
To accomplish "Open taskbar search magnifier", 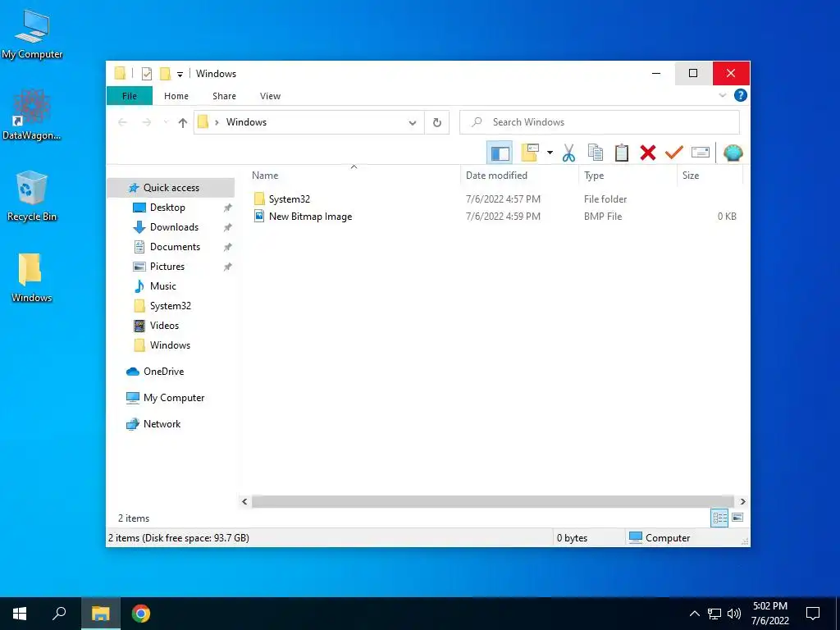I will pos(59,614).
